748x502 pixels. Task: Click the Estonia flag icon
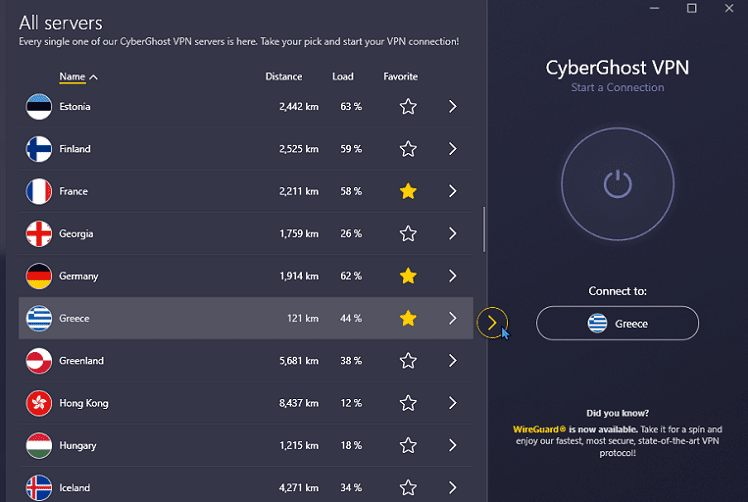click(39, 106)
